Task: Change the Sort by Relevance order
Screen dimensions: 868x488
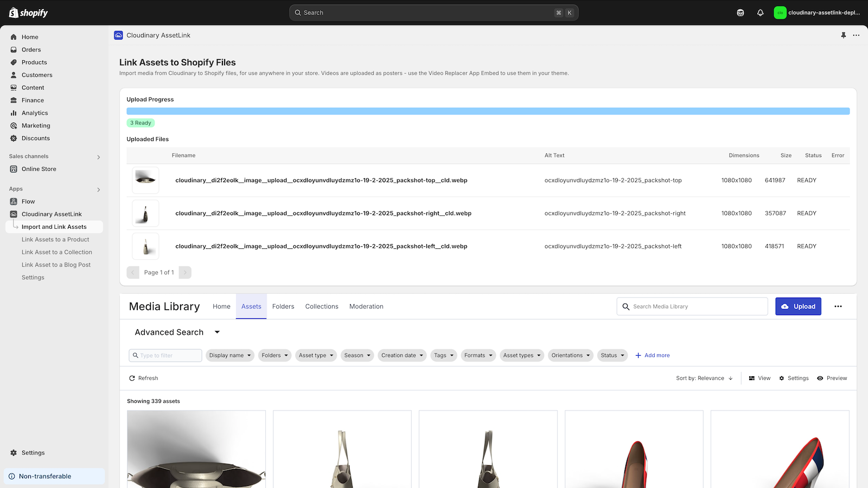Action: (x=704, y=378)
